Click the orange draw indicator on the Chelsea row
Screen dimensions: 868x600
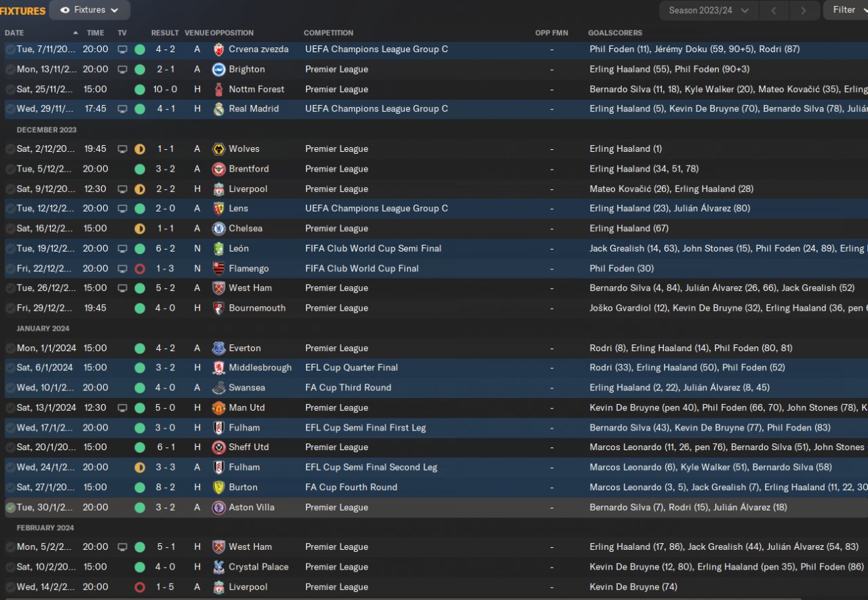point(140,228)
